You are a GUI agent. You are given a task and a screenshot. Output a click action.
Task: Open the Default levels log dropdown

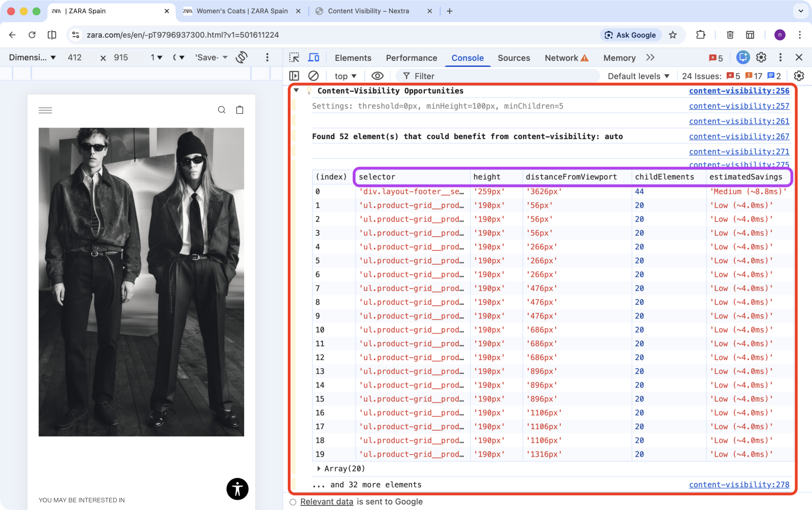point(638,76)
